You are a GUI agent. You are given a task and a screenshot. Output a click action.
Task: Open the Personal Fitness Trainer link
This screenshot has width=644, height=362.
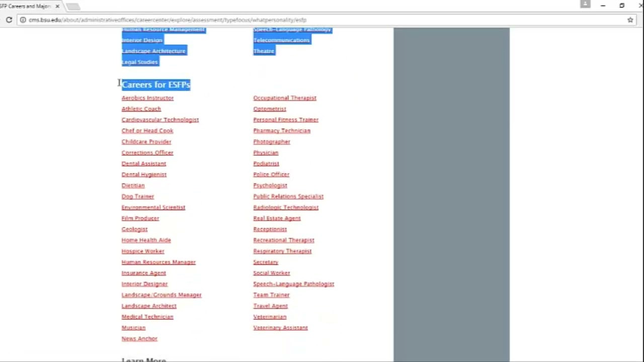[x=285, y=120]
